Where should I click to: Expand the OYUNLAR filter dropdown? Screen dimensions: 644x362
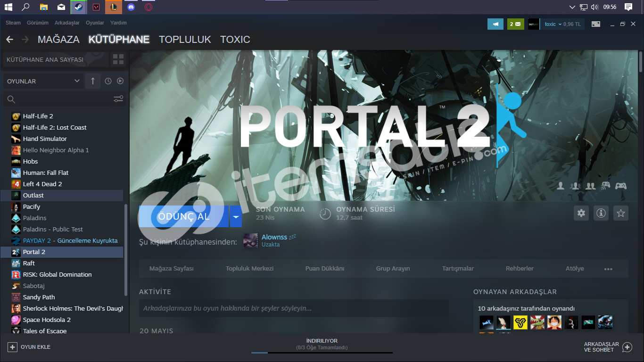point(43,81)
